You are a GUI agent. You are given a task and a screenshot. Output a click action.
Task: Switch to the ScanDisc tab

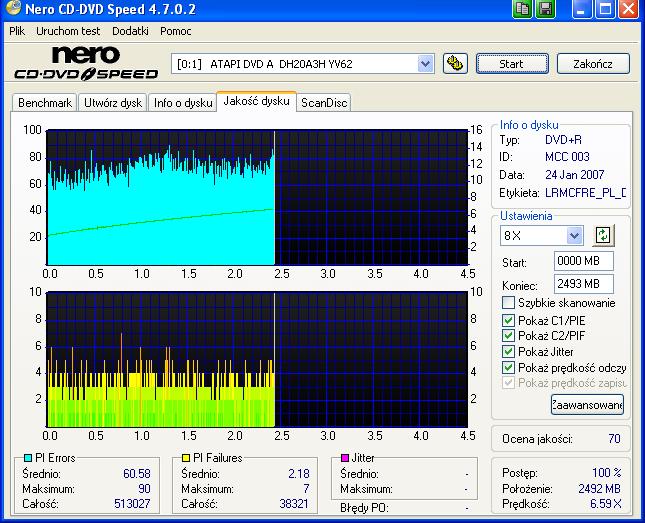pos(324,103)
